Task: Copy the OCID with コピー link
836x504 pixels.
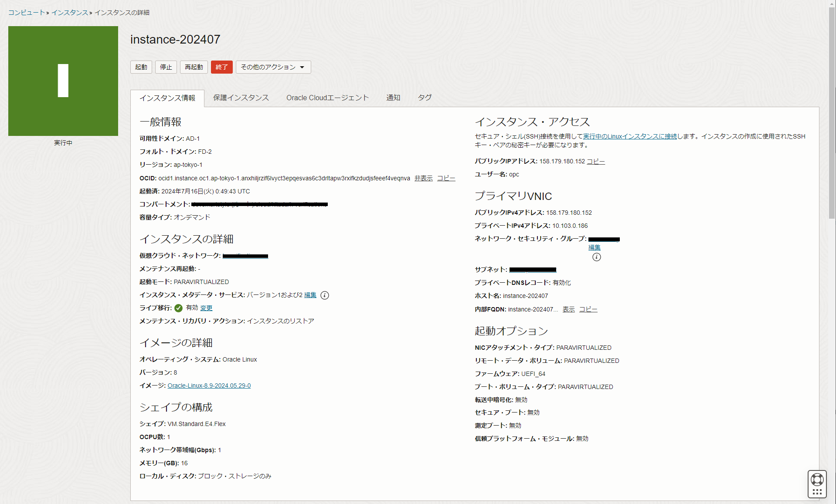Action: pos(446,178)
